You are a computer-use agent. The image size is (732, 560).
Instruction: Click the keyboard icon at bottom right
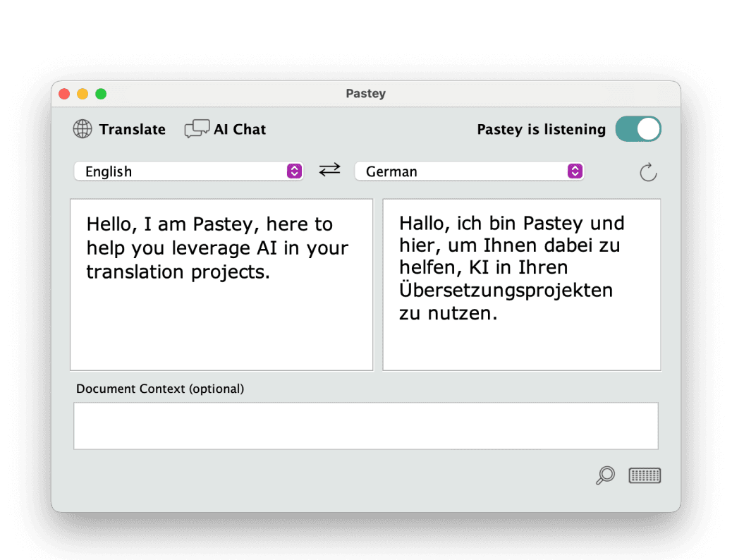[x=645, y=475]
